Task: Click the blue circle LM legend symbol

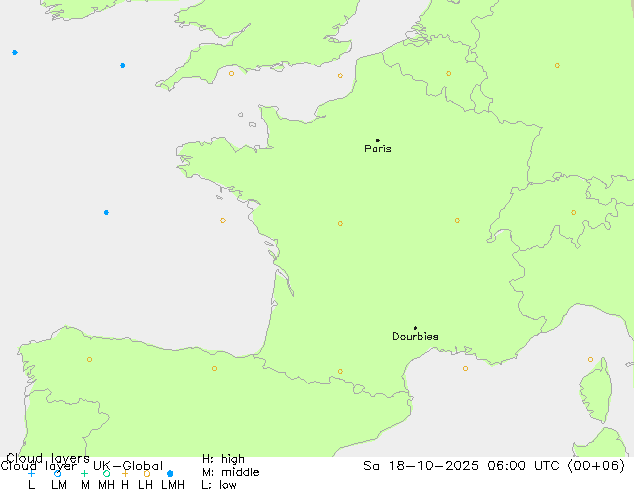Action: [x=57, y=473]
